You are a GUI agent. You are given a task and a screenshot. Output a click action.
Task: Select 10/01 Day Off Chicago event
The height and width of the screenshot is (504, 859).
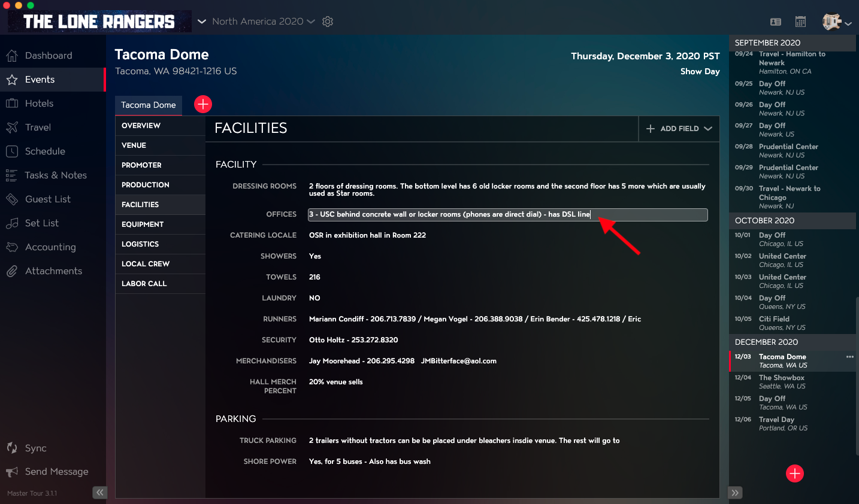coord(792,239)
